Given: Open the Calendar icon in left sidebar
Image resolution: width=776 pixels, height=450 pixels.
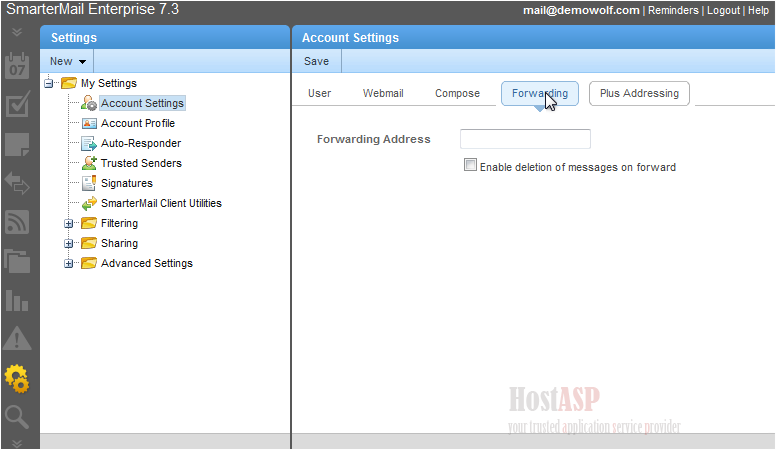Looking at the screenshot, I should click(x=17, y=65).
